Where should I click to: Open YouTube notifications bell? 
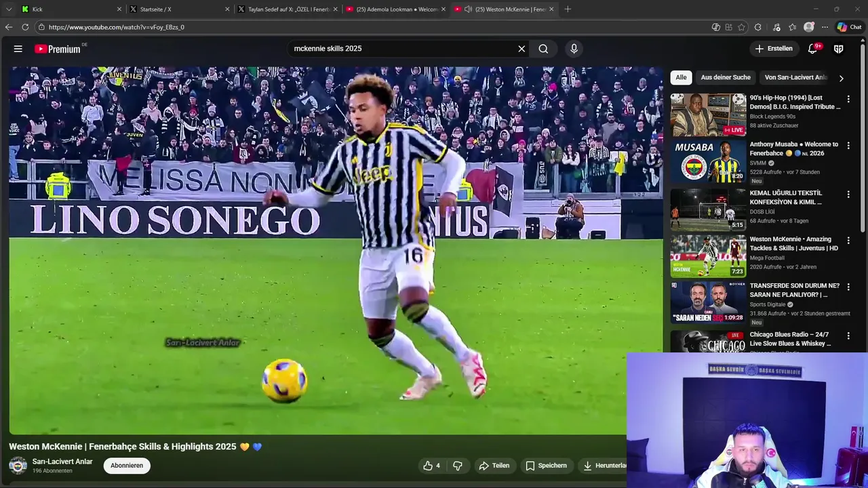tap(812, 49)
